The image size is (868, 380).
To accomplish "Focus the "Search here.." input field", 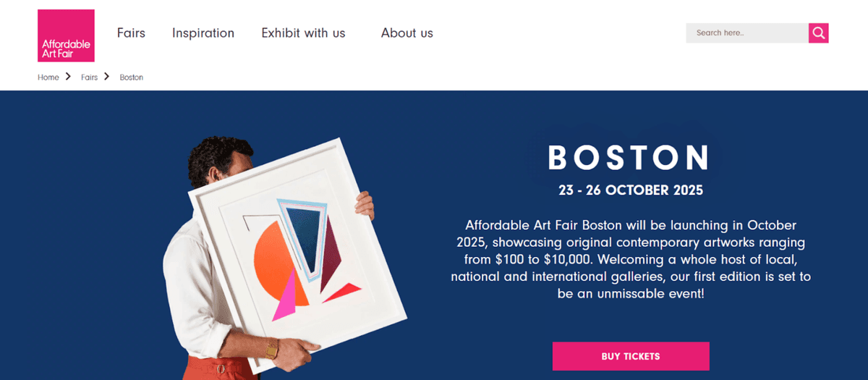I will (x=746, y=33).
